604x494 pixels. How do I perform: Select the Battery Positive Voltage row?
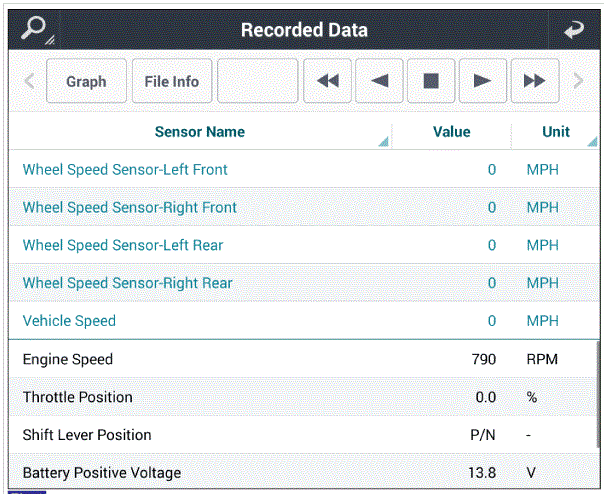(302, 472)
